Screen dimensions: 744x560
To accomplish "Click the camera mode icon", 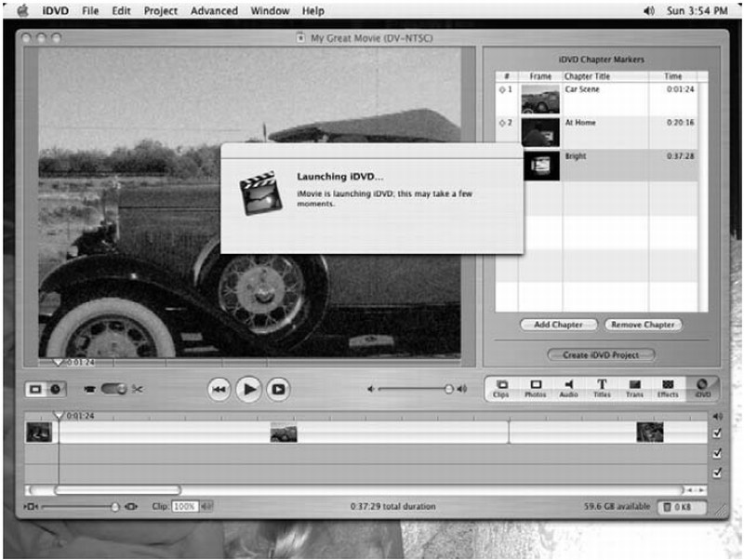I will tap(89, 389).
